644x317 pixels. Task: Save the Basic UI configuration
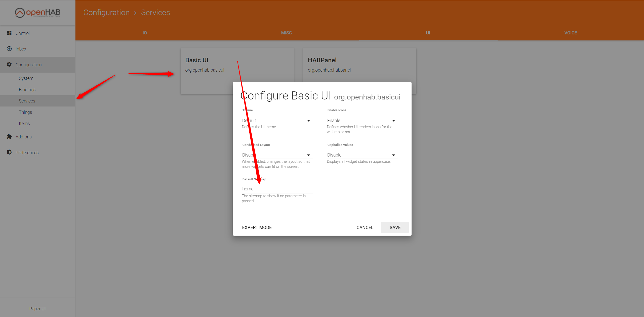click(x=395, y=227)
